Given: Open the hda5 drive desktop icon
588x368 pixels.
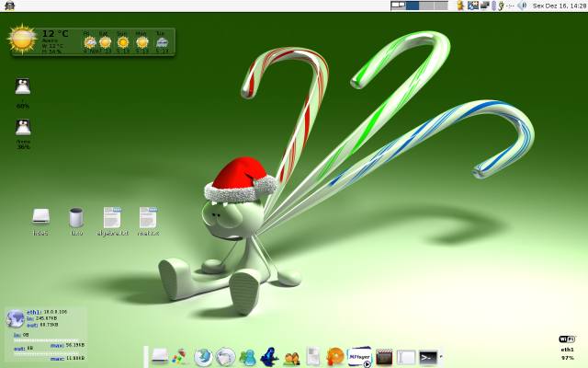Looking at the screenshot, I should (40, 217).
